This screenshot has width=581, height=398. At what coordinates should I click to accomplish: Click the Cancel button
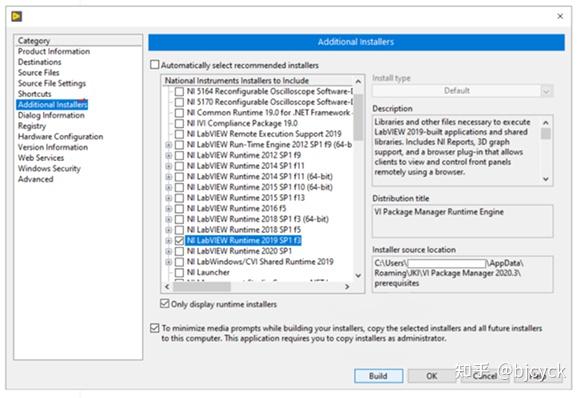click(x=485, y=376)
